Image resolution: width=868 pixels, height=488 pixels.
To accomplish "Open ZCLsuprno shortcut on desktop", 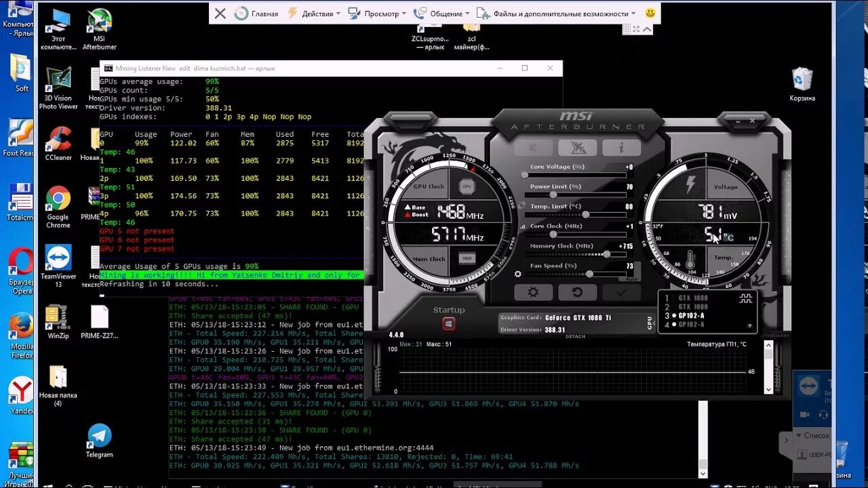I will pyautogui.click(x=429, y=37).
